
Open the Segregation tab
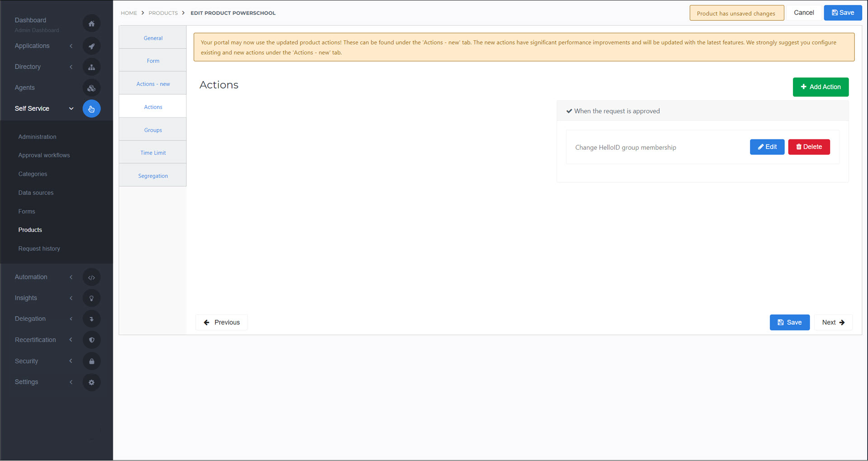153,176
